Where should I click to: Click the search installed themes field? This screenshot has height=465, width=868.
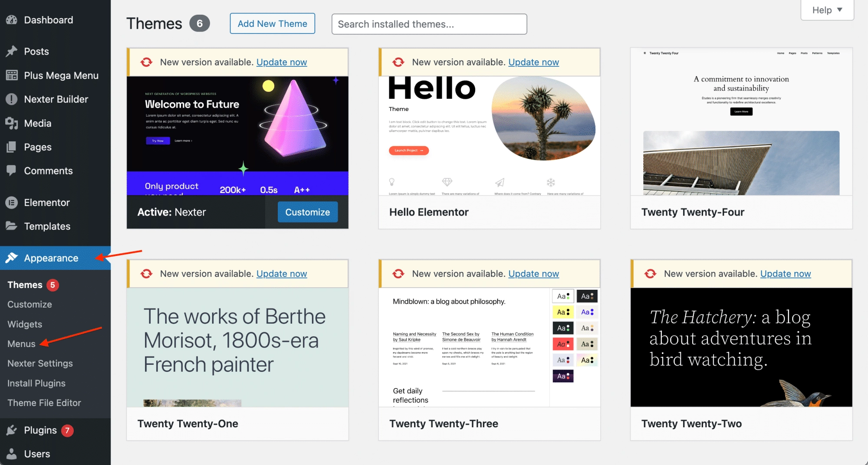point(429,24)
